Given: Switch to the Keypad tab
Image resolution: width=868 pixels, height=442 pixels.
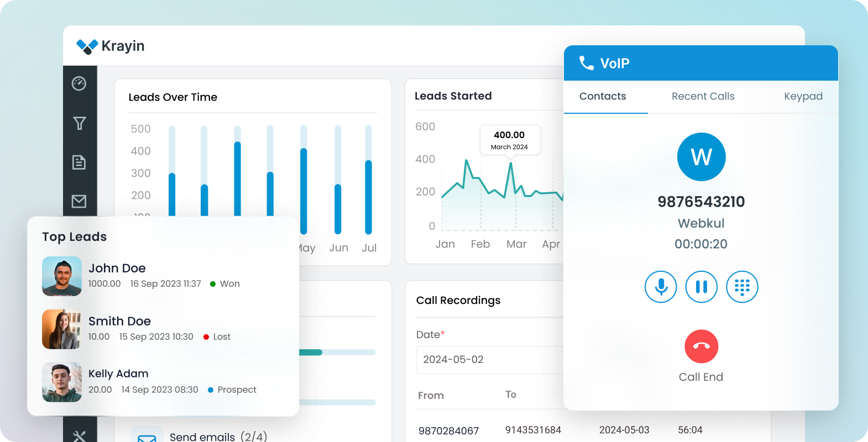Looking at the screenshot, I should [803, 96].
